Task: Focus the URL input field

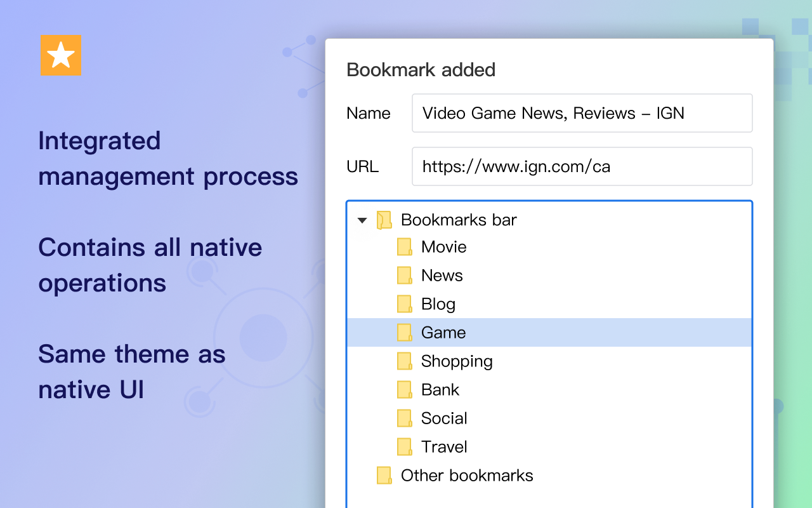Action: coord(582,166)
